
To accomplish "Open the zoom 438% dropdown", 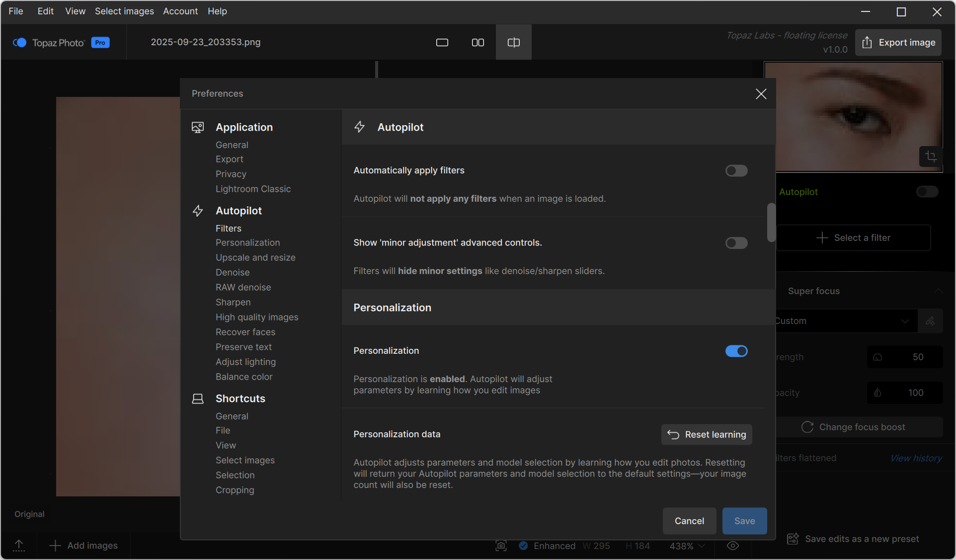I will pyautogui.click(x=687, y=546).
